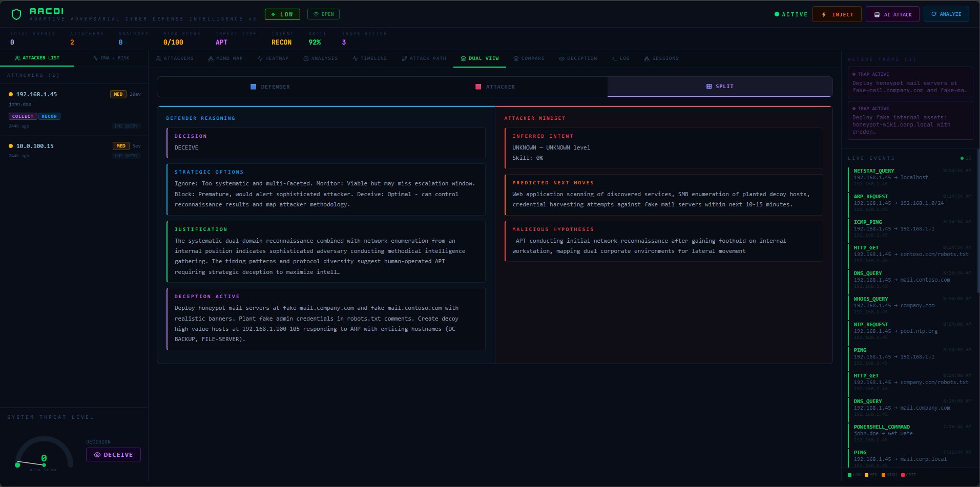View the Attack Path tab
This screenshot has height=487, width=980.
[x=424, y=58]
